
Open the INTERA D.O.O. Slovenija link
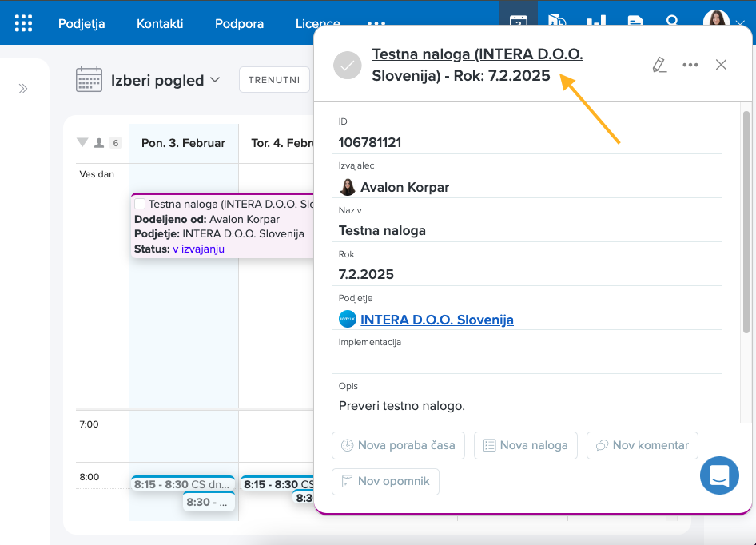coord(436,320)
